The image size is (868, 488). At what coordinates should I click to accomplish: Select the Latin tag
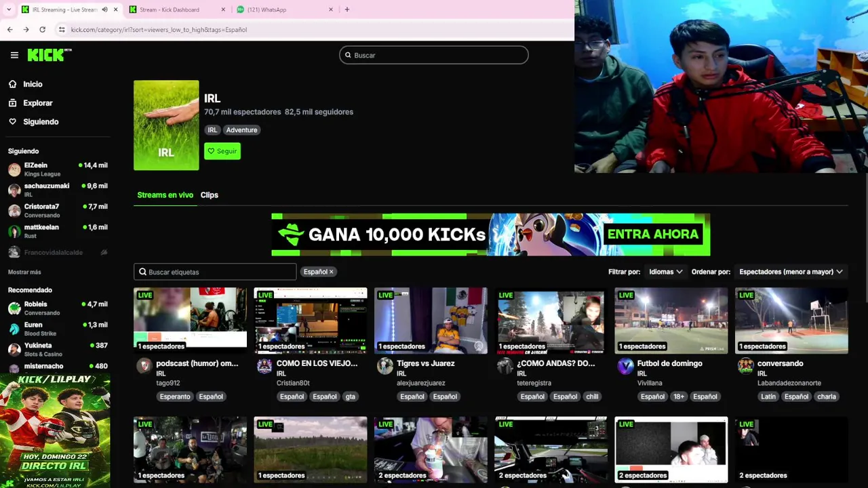point(768,396)
